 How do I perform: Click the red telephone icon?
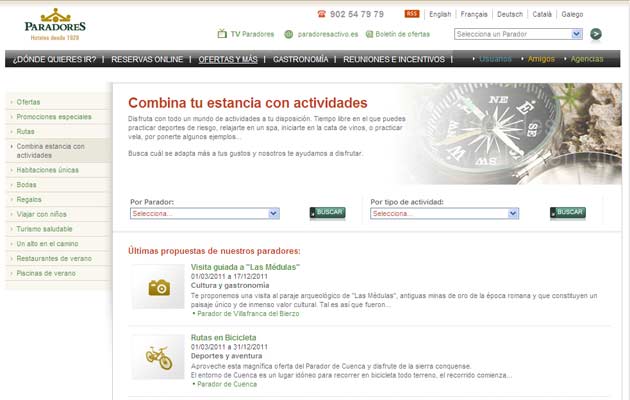(321, 14)
